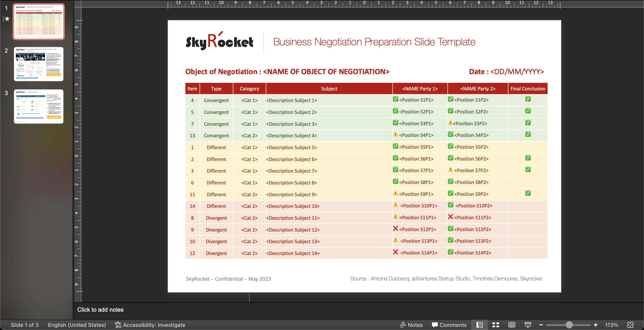This screenshot has height=330, width=644.
Task: Switch to Slide Sorter view
Action: click(496, 325)
